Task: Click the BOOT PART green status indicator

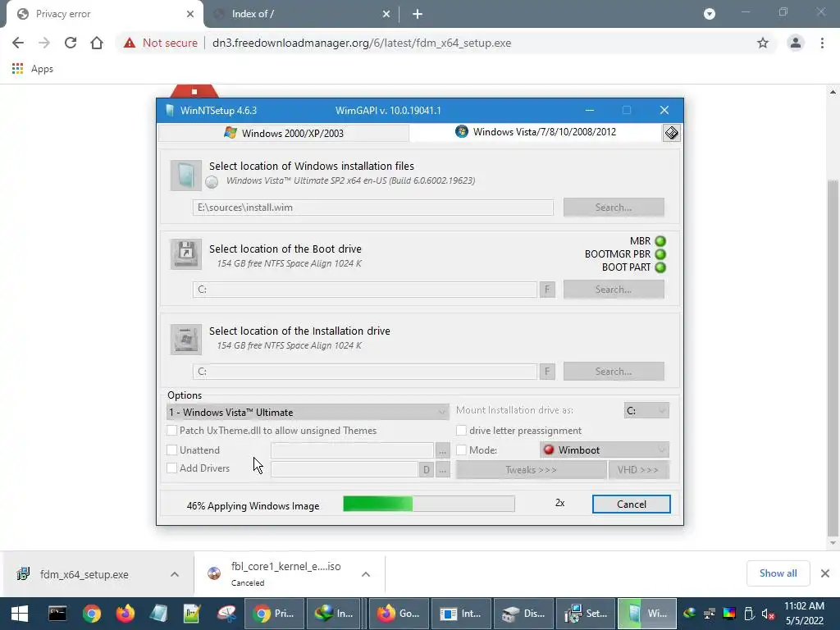Action: (x=660, y=267)
